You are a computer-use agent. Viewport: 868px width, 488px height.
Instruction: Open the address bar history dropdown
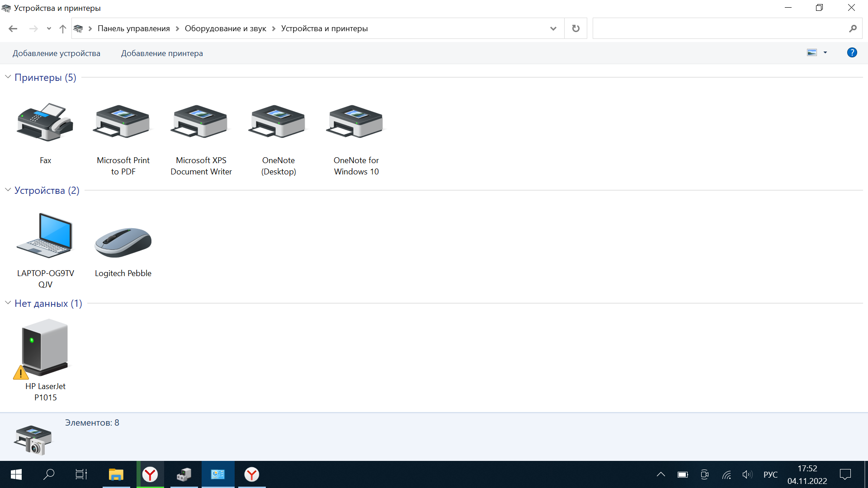(x=553, y=28)
